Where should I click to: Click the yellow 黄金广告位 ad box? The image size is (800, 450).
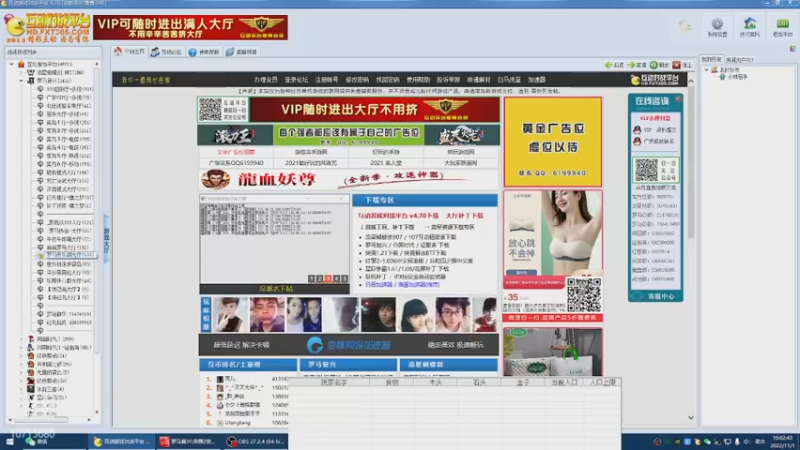[x=553, y=142]
